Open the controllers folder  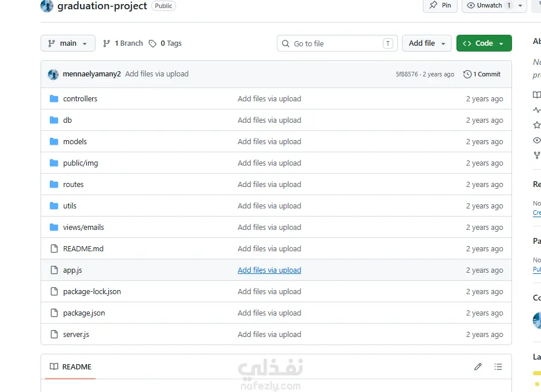pyautogui.click(x=80, y=98)
